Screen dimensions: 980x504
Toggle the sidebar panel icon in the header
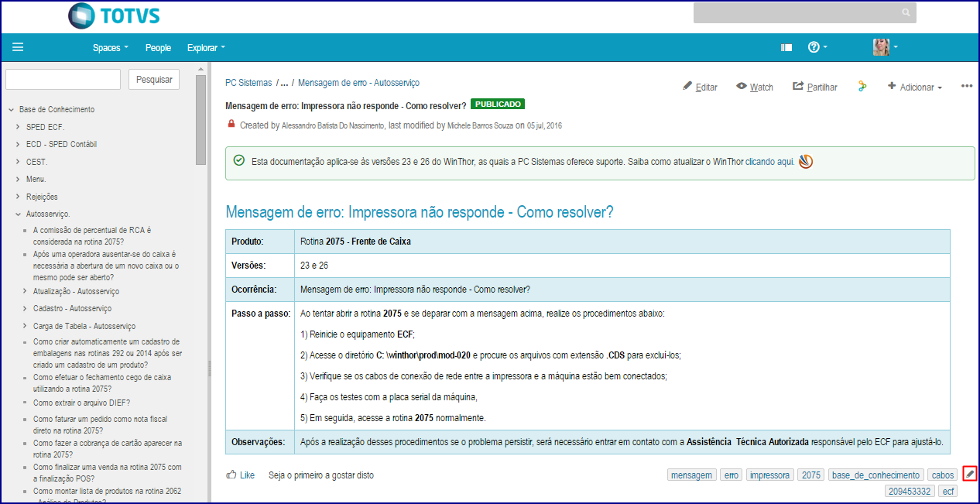tap(786, 47)
